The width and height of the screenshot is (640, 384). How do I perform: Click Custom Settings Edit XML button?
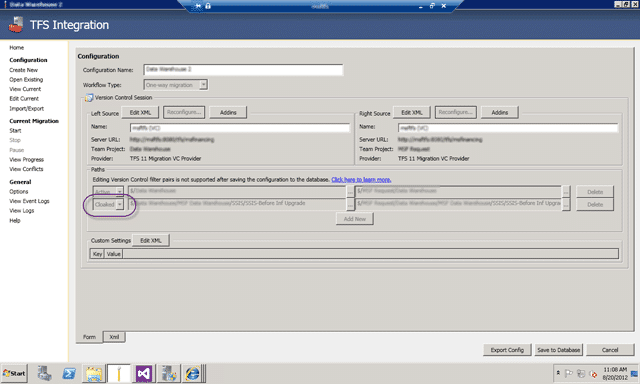[x=151, y=240]
